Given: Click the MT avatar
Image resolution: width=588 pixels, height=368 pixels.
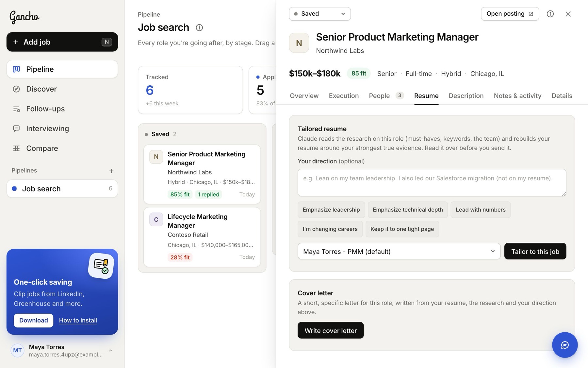Looking at the screenshot, I should coord(17,350).
